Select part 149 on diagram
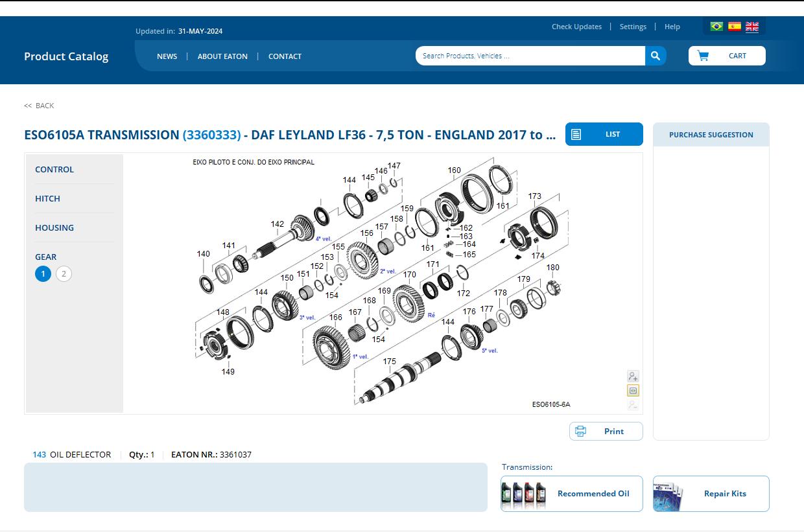The width and height of the screenshot is (804, 532). tap(228, 372)
